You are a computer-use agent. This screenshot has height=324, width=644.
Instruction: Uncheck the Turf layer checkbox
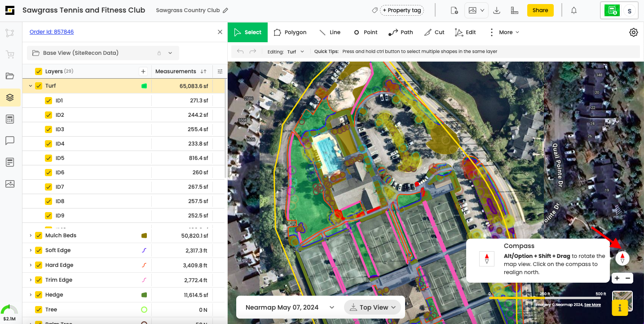click(x=39, y=86)
